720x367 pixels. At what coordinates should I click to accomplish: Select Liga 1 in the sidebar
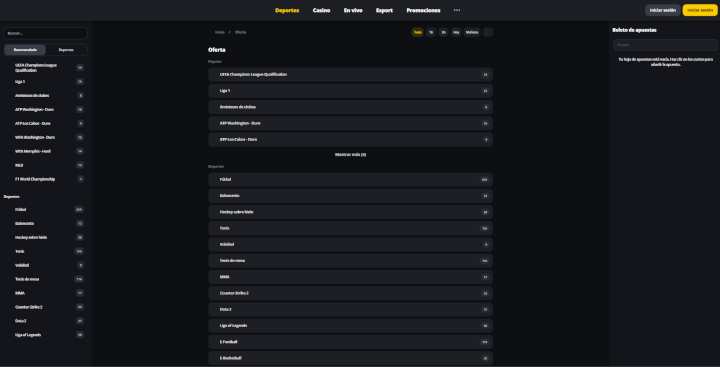click(x=45, y=81)
